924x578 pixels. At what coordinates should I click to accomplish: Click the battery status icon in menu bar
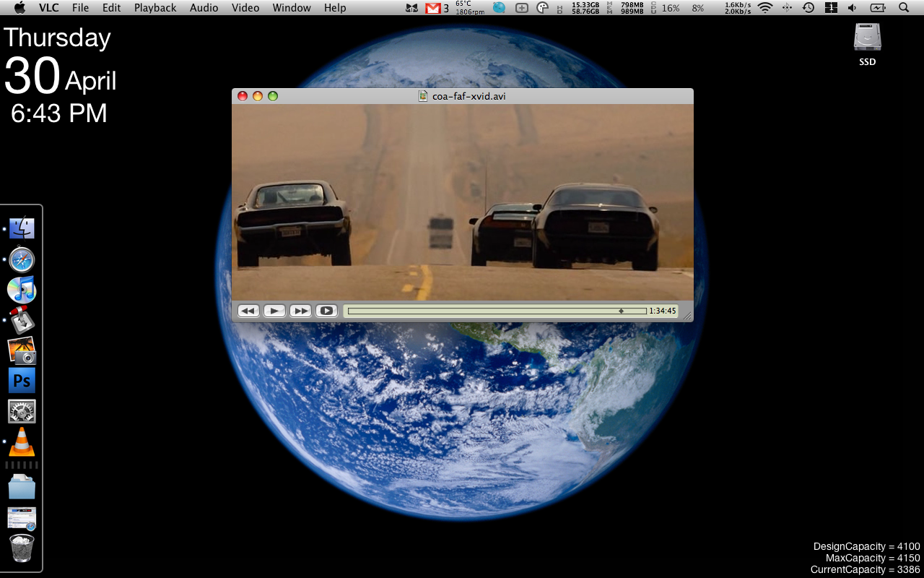(878, 8)
